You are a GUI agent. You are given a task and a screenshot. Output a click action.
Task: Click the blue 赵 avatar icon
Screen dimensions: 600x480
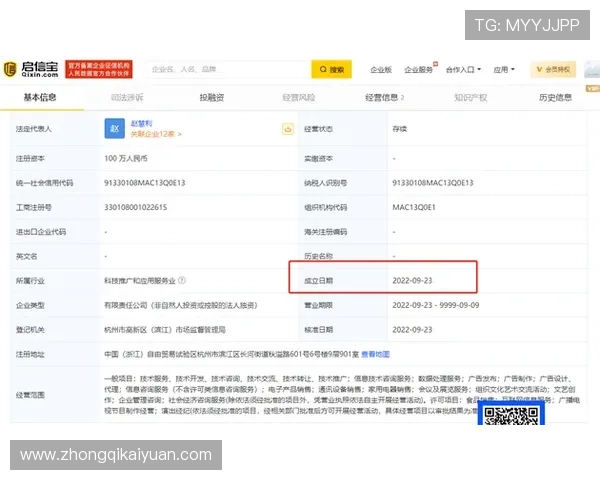(x=114, y=129)
